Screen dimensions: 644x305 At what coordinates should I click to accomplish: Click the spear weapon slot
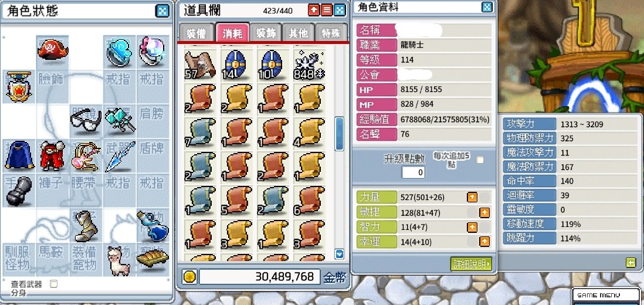[120, 157]
